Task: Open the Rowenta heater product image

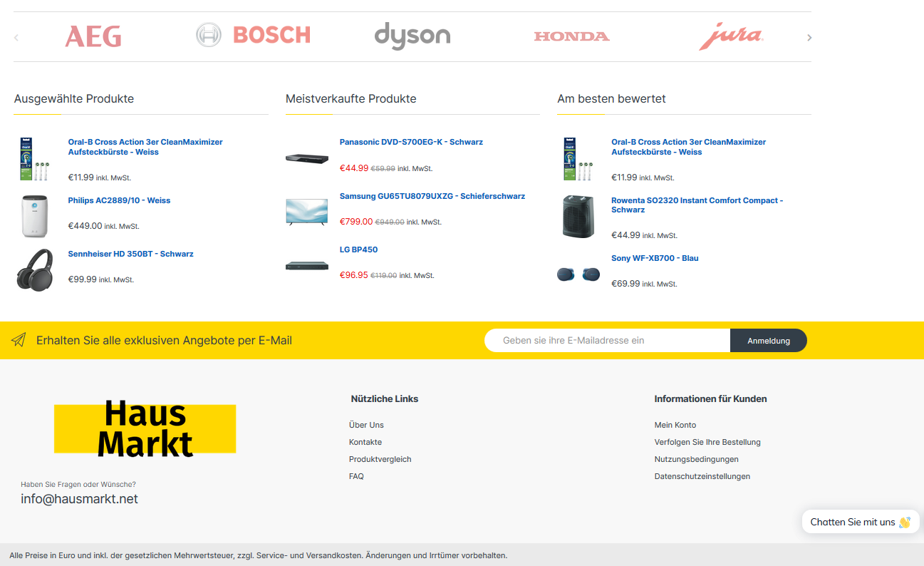Action: [x=578, y=216]
